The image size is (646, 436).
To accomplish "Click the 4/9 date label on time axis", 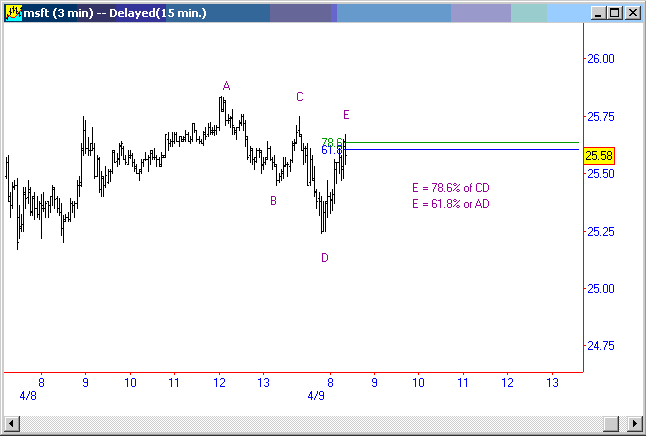I will 316,396.
